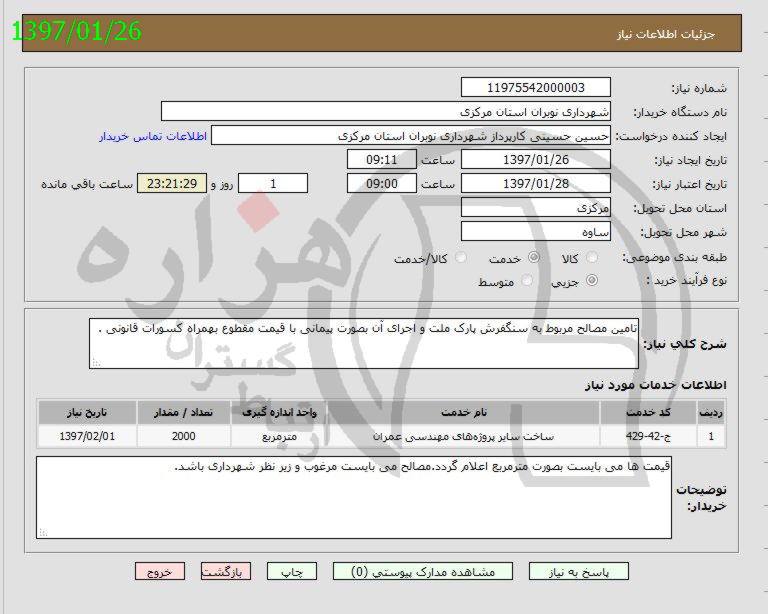Click the quantity cell 2000
Viewport: 768px width, 614px height.
point(184,436)
